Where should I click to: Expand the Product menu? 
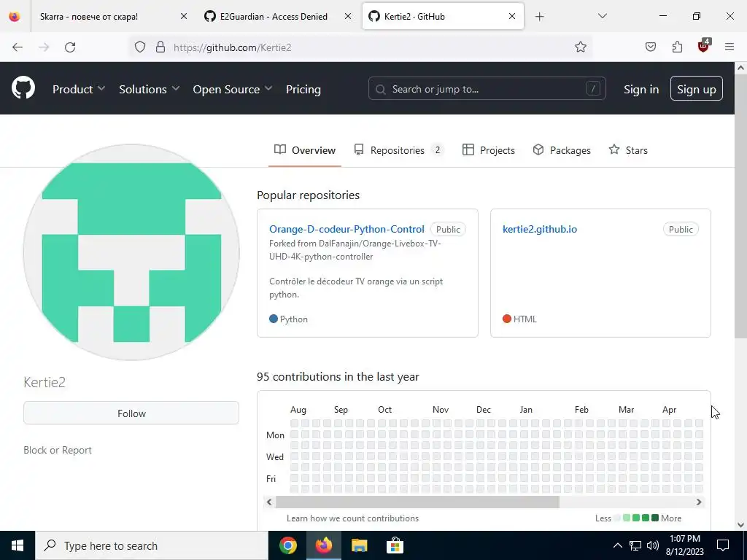(79, 89)
